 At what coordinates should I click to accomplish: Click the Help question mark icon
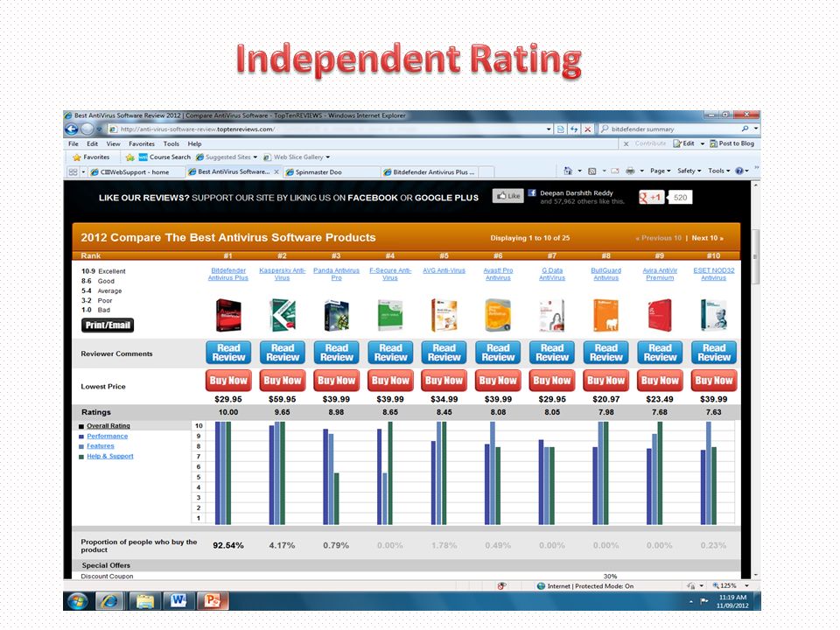pos(739,171)
